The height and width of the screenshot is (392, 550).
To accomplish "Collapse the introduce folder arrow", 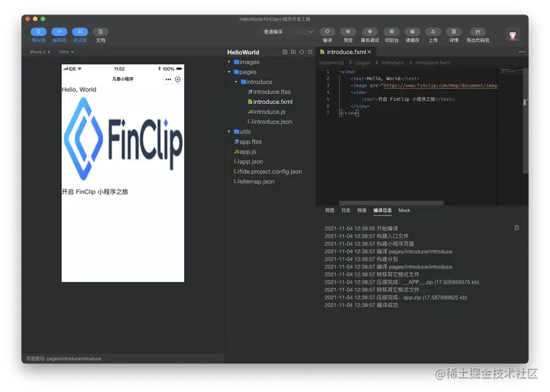I will point(236,82).
